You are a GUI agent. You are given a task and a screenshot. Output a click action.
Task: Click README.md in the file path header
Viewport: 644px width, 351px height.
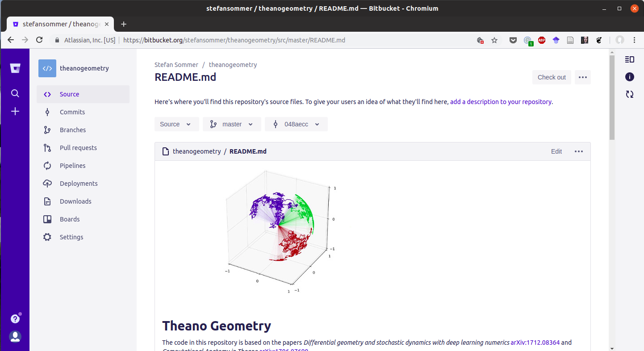[x=248, y=151]
